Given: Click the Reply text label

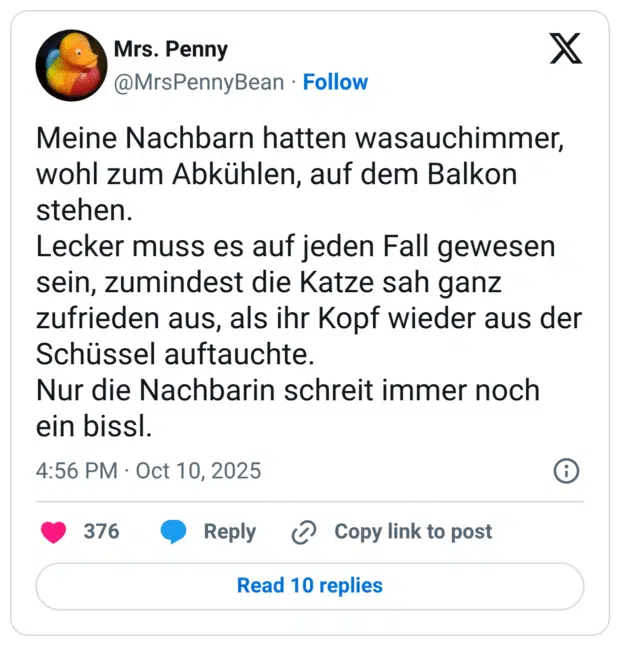Looking at the screenshot, I should click(229, 532).
